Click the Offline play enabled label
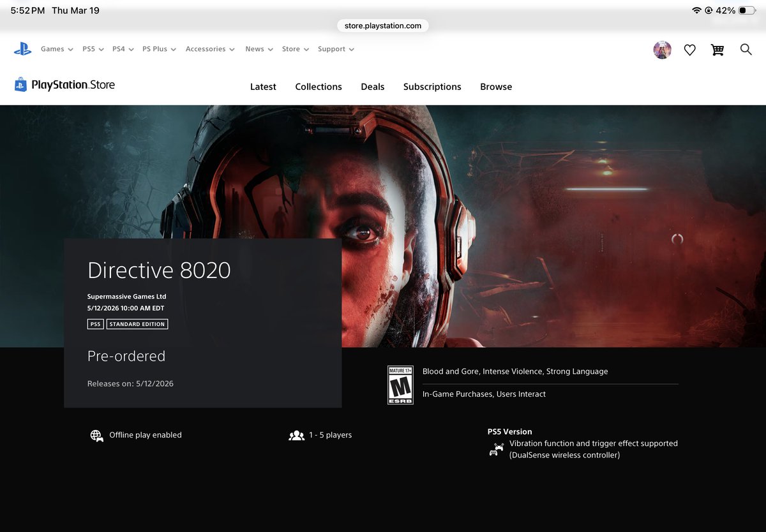 [146, 435]
